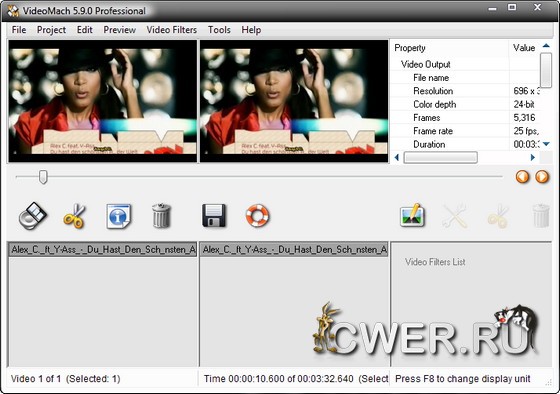Click the Press F8 status hint
The height and width of the screenshot is (394, 560).
point(462,379)
